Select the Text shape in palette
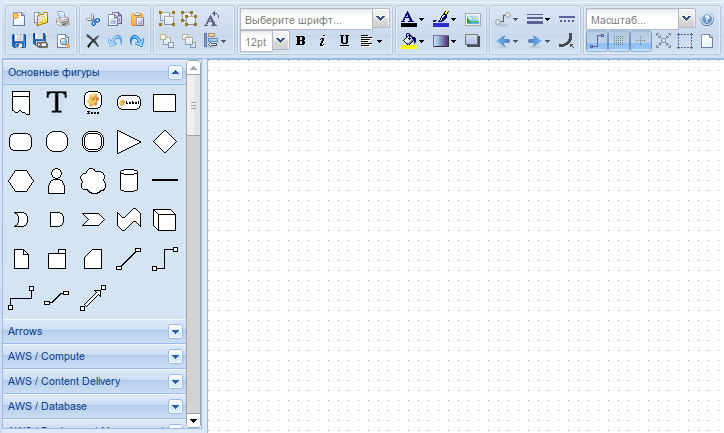Image resolution: width=724 pixels, height=433 pixels. tap(56, 102)
